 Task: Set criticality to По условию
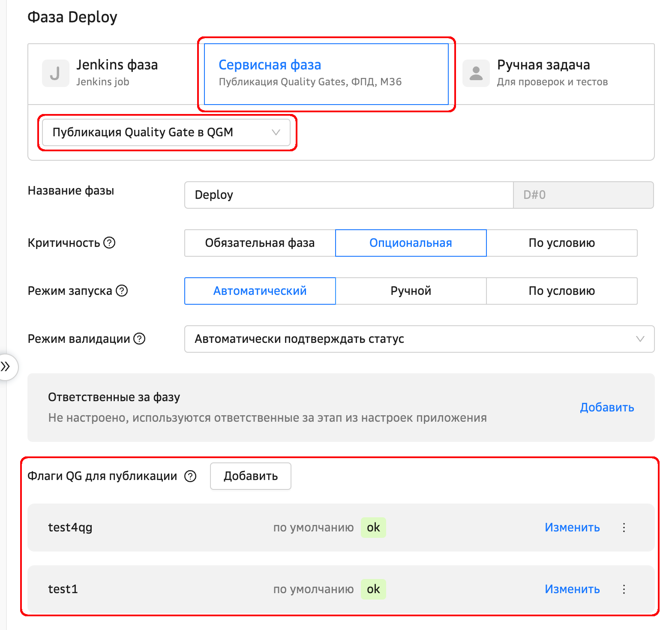[x=561, y=243]
